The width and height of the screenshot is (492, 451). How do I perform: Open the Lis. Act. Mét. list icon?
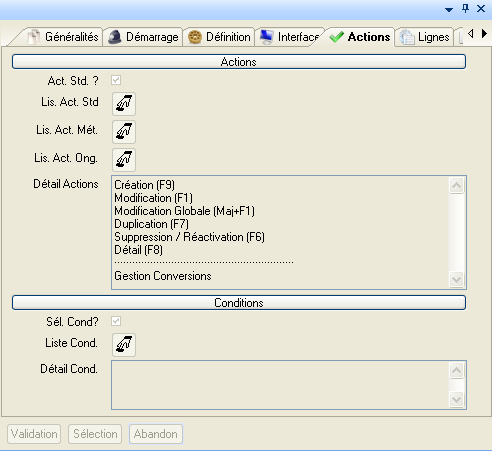pos(124,132)
